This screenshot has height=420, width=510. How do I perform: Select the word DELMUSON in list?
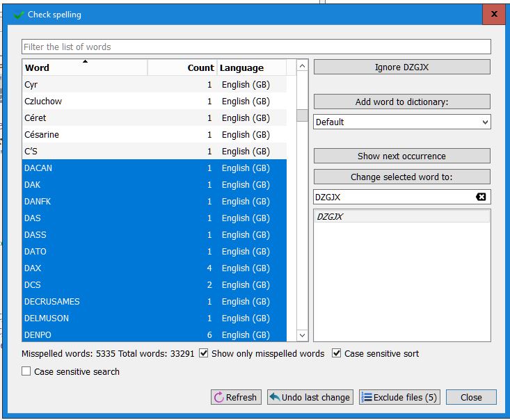pos(154,318)
